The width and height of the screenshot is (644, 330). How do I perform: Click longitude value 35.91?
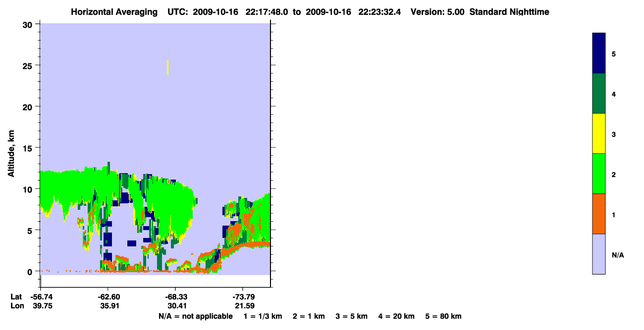[x=109, y=306]
